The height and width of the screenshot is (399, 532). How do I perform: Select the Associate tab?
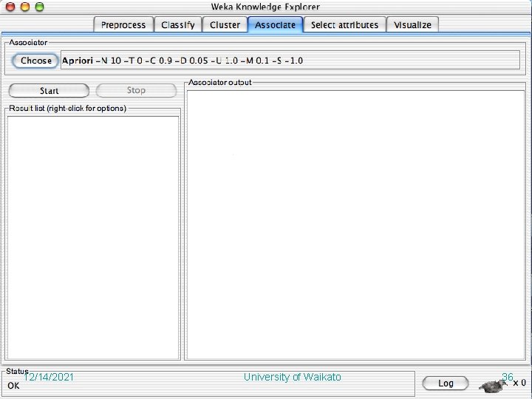pos(275,25)
